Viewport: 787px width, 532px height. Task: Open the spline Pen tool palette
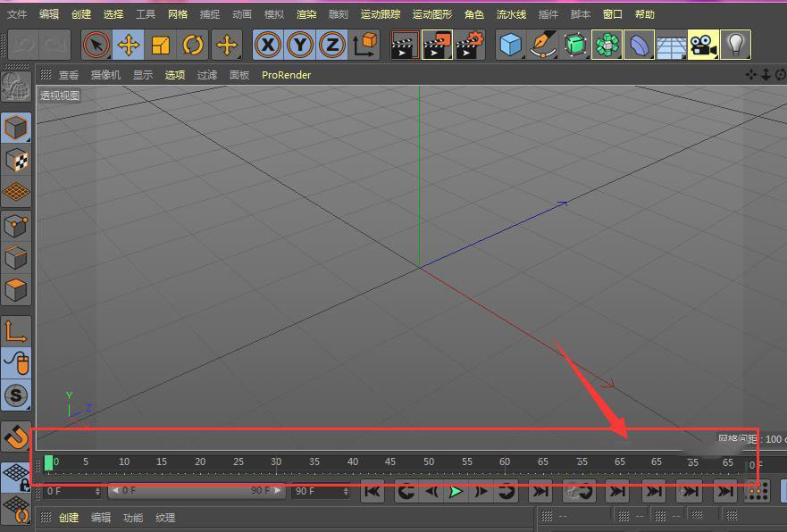tap(542, 46)
